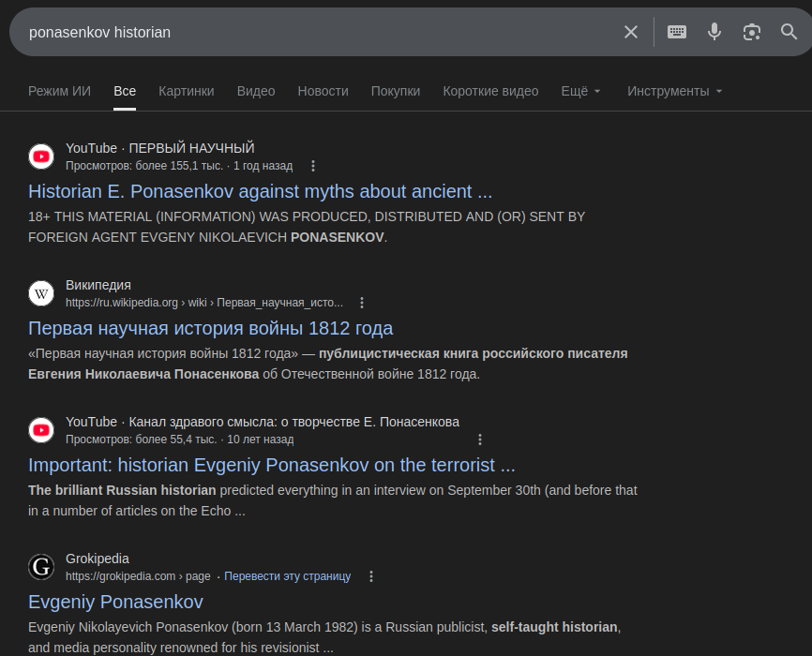Open three-dot menu for the Grokipedia result

coord(371,576)
